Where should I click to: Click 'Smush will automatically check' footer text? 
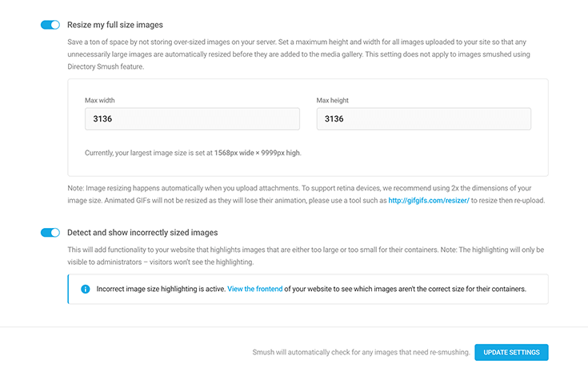click(361, 352)
